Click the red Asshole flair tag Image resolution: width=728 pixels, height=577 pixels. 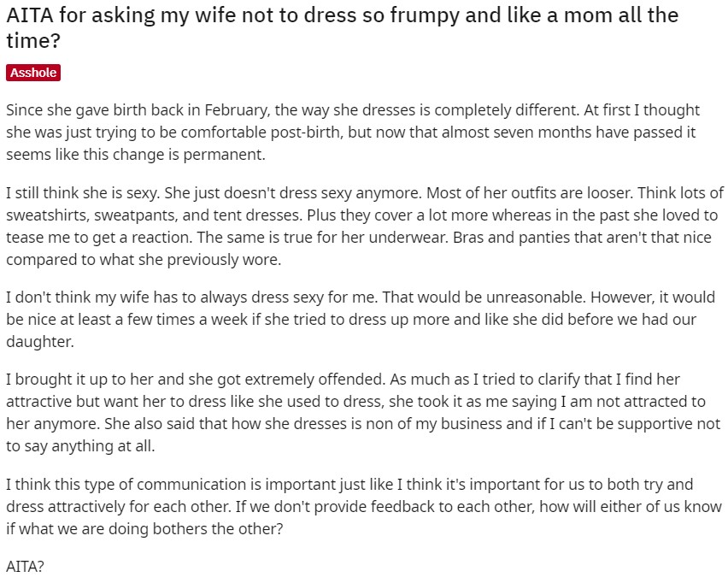point(33,73)
